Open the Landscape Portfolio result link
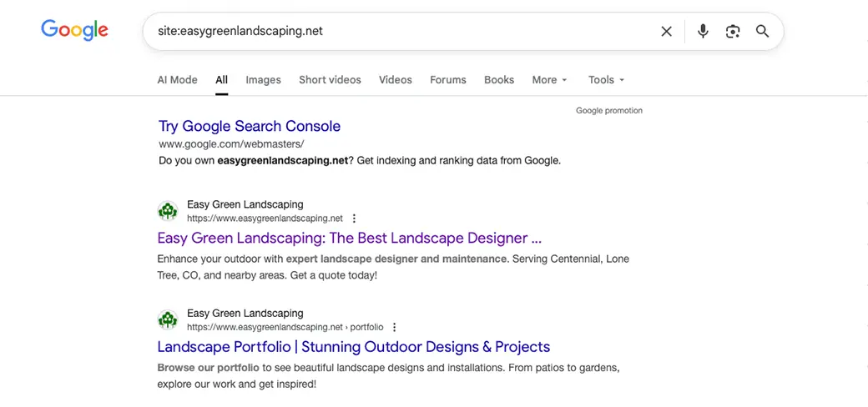868x407 pixels. (x=353, y=346)
